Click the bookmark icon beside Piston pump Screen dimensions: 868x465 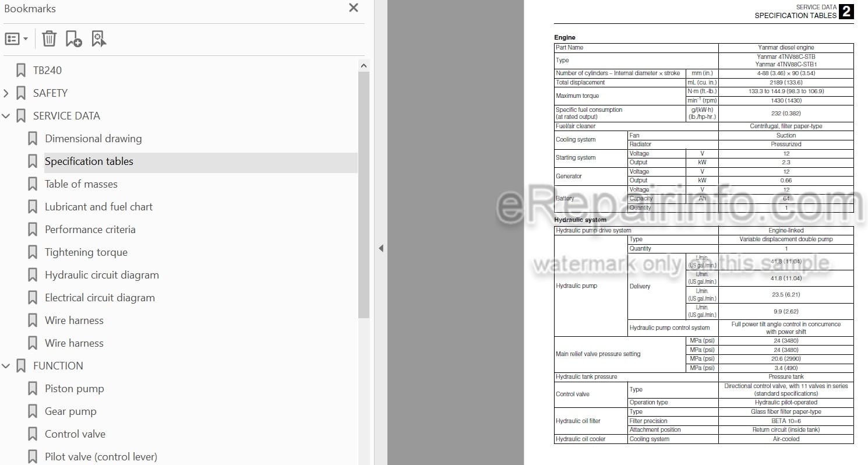coord(33,389)
